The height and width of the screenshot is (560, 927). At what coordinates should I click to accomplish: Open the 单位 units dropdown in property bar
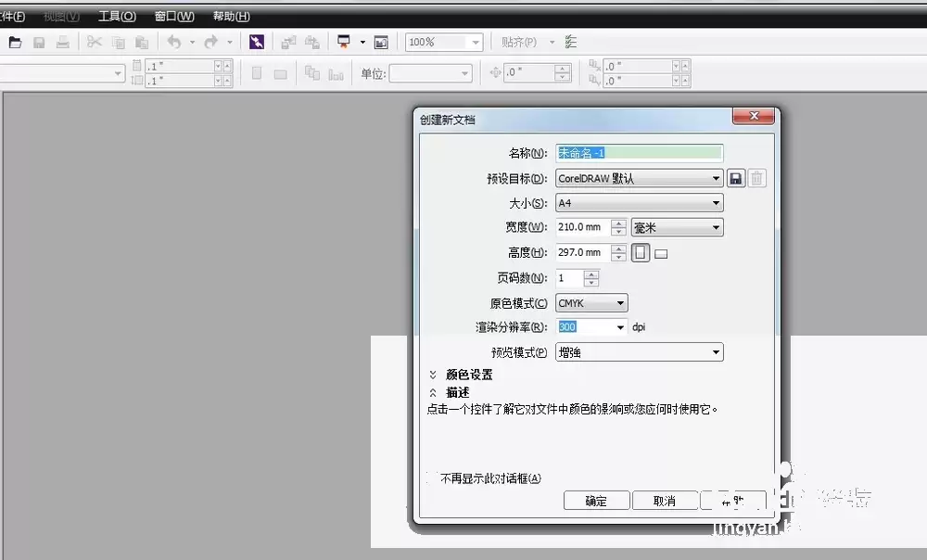tap(464, 74)
